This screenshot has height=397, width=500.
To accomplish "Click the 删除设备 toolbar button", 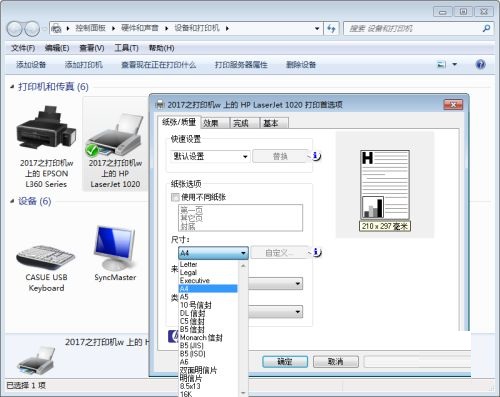I will [x=301, y=64].
